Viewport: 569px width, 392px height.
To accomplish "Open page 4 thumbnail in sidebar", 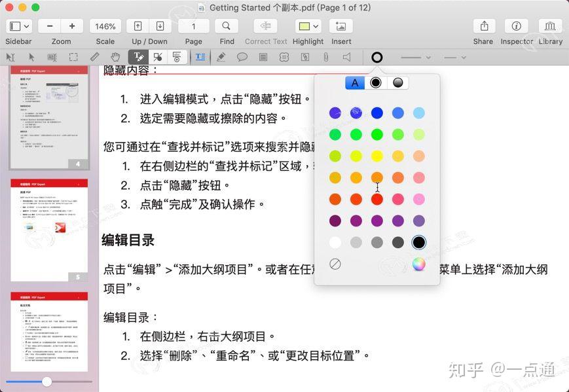I will 49,118.
